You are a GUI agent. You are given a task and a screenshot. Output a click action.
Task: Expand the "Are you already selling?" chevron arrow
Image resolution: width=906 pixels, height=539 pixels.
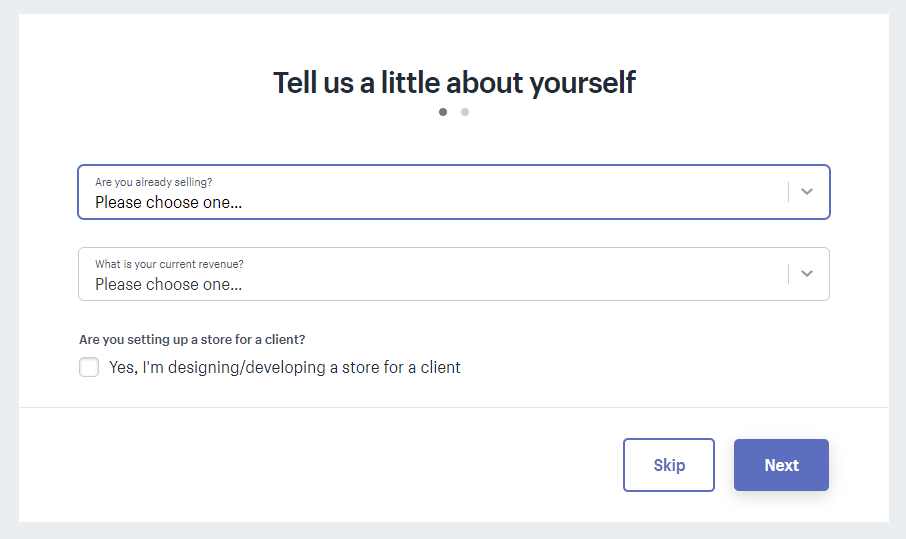click(807, 192)
